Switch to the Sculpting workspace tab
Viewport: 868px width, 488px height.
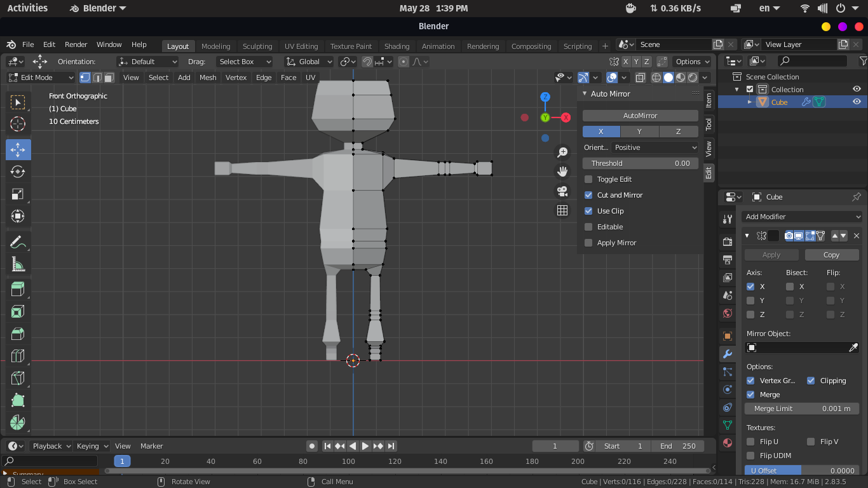tap(257, 46)
